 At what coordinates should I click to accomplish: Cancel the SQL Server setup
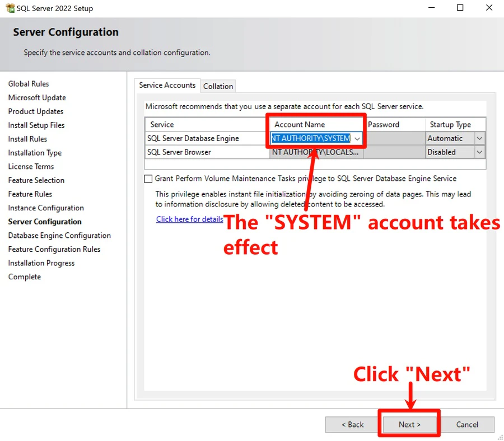467,425
